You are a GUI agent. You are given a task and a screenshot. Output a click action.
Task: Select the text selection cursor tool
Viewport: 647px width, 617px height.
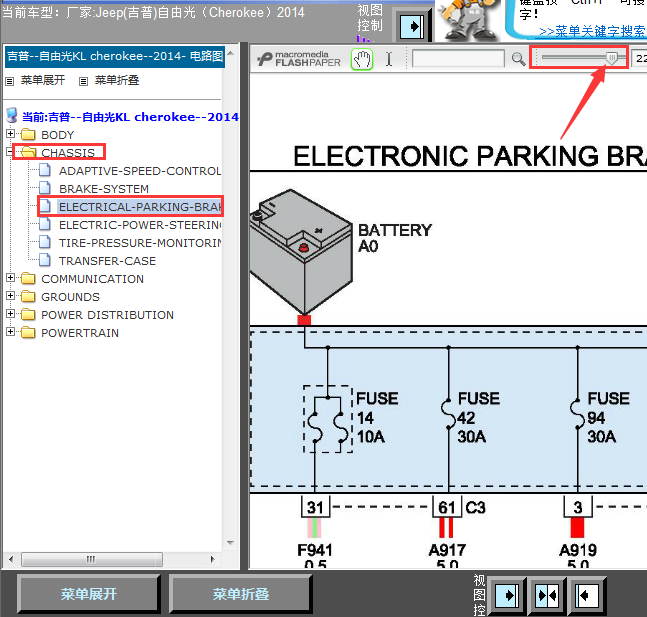click(389, 59)
